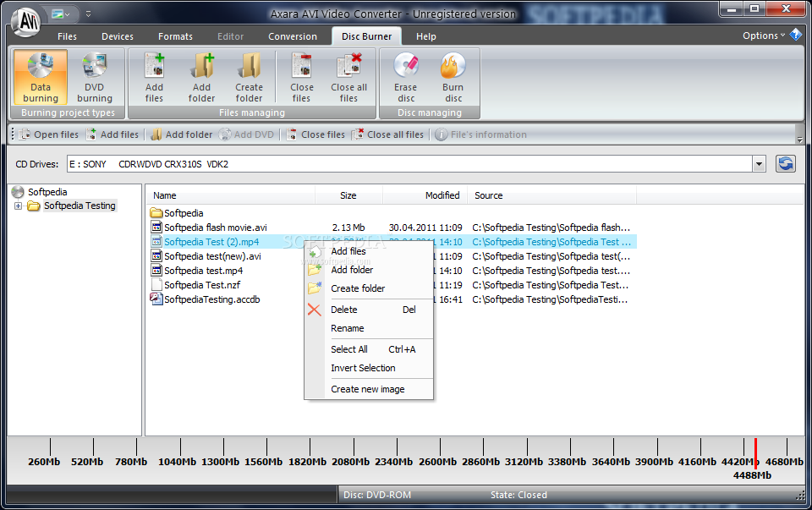
Task: Click the Softpedia folder icon in file list
Action: [x=156, y=213]
